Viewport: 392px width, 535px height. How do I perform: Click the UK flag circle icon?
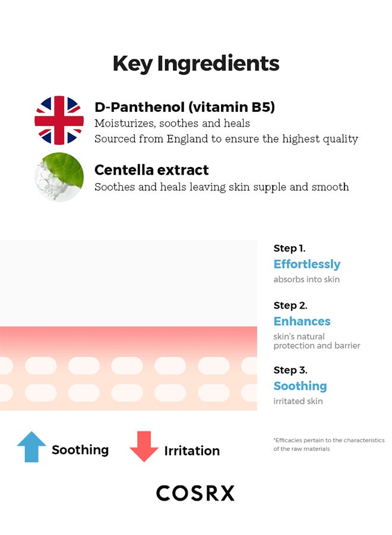pos(59,121)
